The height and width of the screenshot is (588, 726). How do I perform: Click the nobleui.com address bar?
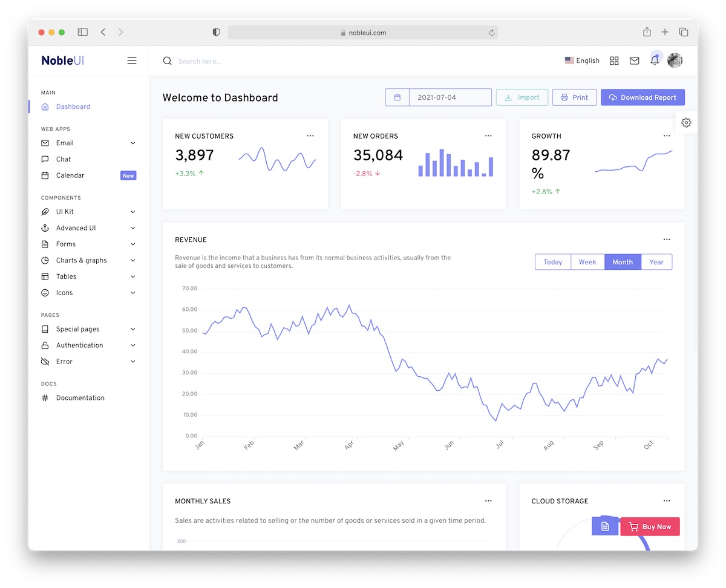pyautogui.click(x=363, y=33)
